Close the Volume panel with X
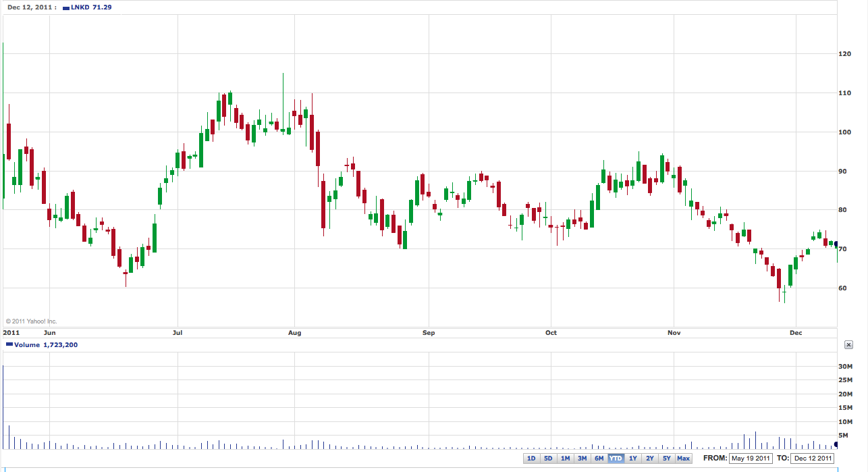 click(x=848, y=345)
